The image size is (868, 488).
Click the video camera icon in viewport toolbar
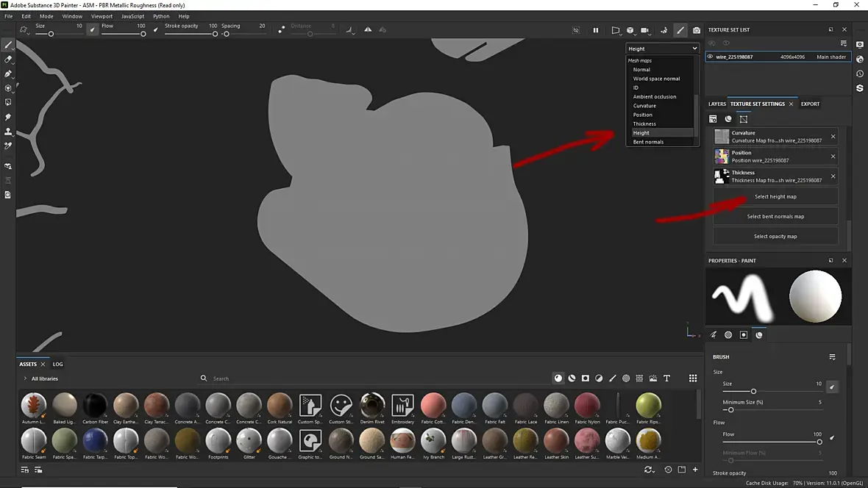click(645, 30)
